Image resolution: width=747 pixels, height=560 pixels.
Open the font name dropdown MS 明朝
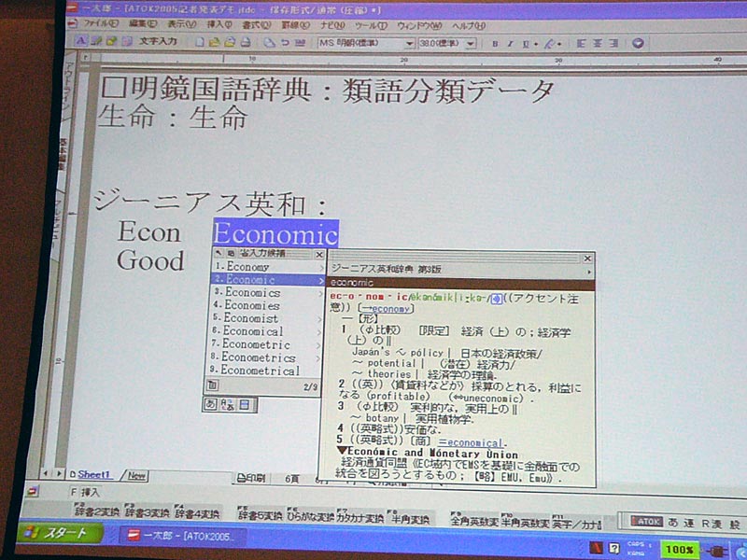click(x=409, y=44)
